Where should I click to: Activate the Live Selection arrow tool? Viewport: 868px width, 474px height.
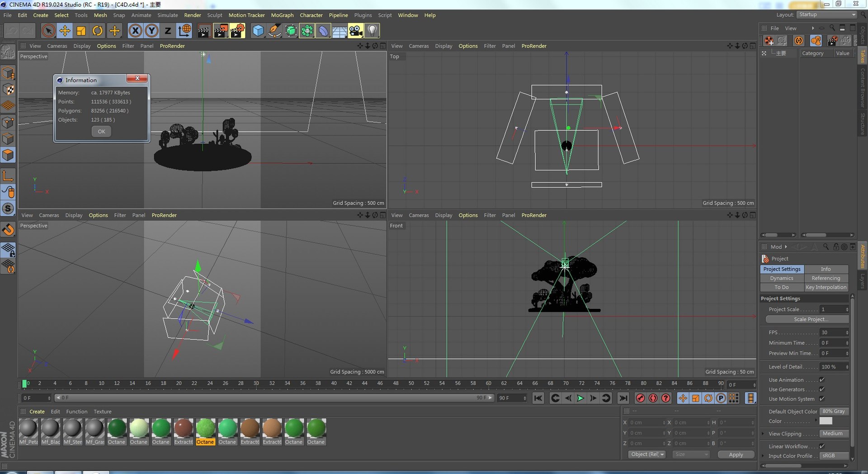click(x=48, y=31)
